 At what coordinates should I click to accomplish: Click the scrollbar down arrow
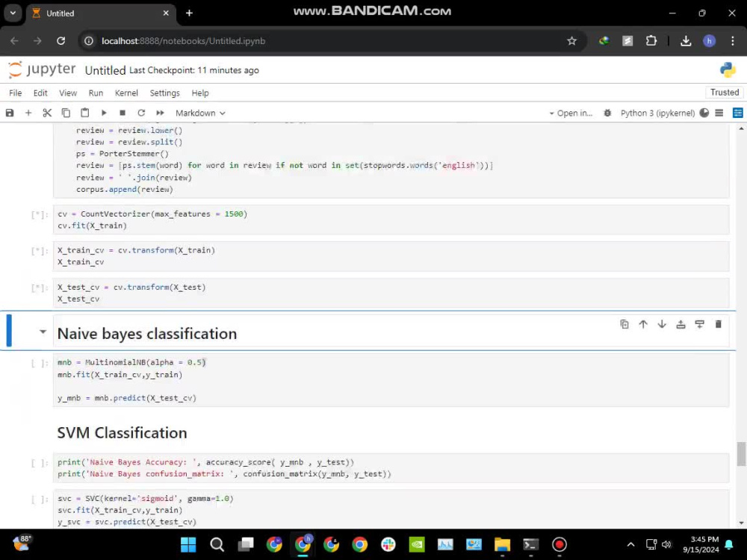pyautogui.click(x=741, y=523)
